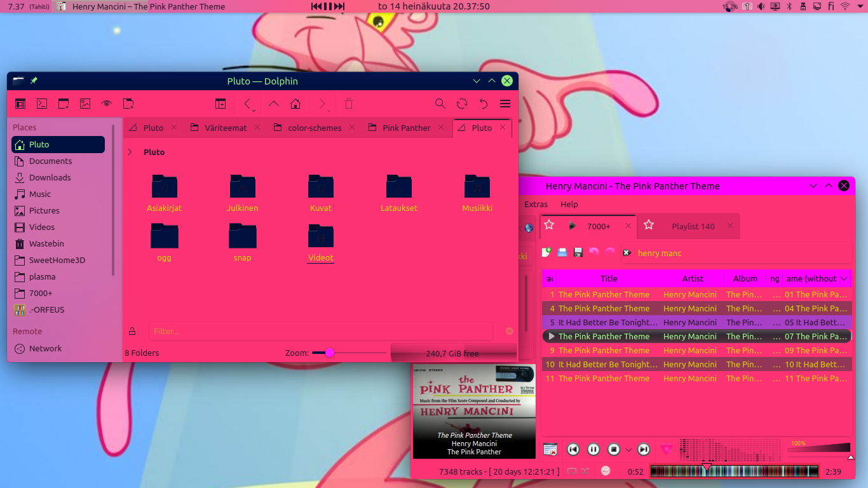Go to home folder via Dolphin toolbar
868x488 pixels.
coord(295,104)
